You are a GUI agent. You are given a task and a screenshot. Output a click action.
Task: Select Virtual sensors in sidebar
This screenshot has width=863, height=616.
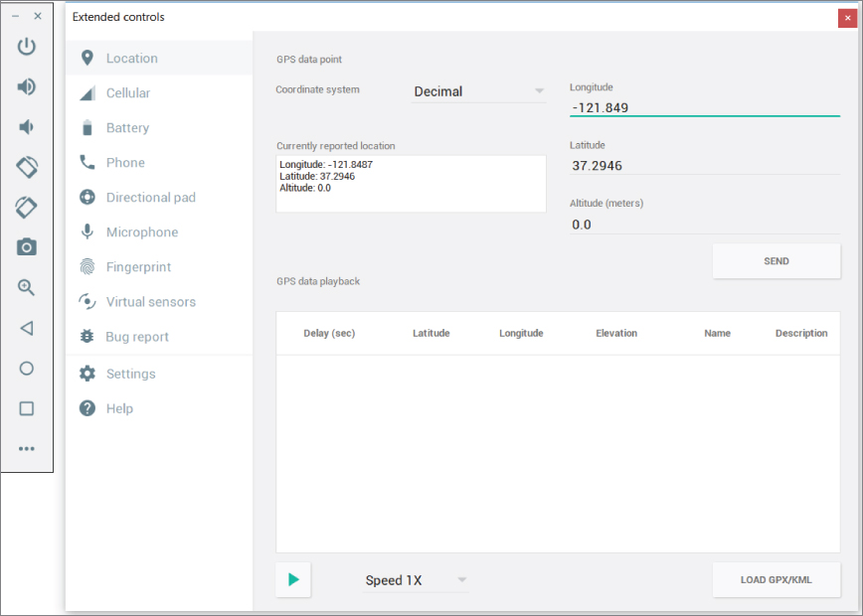pos(150,302)
